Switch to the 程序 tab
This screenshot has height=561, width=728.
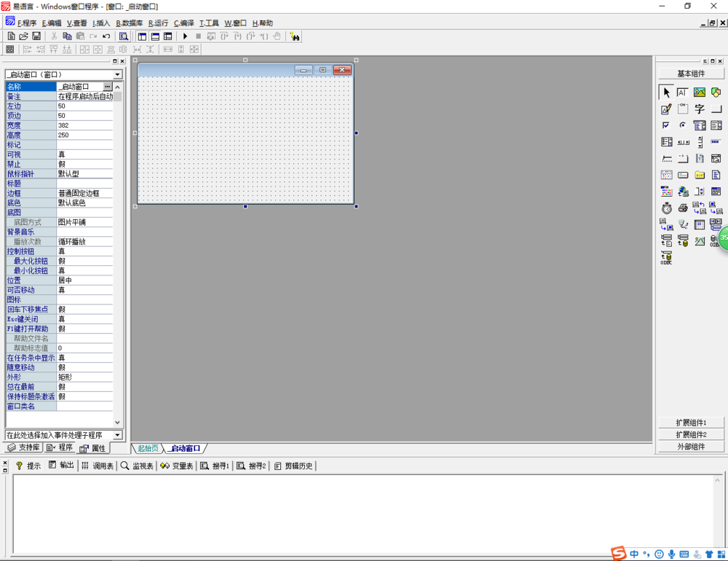pos(60,447)
